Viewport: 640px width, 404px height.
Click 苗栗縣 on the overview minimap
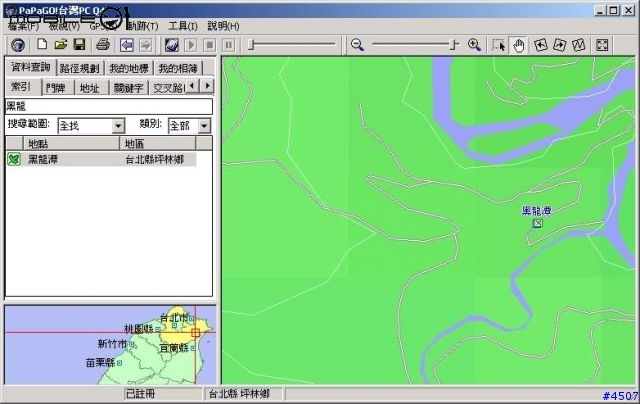(101, 362)
